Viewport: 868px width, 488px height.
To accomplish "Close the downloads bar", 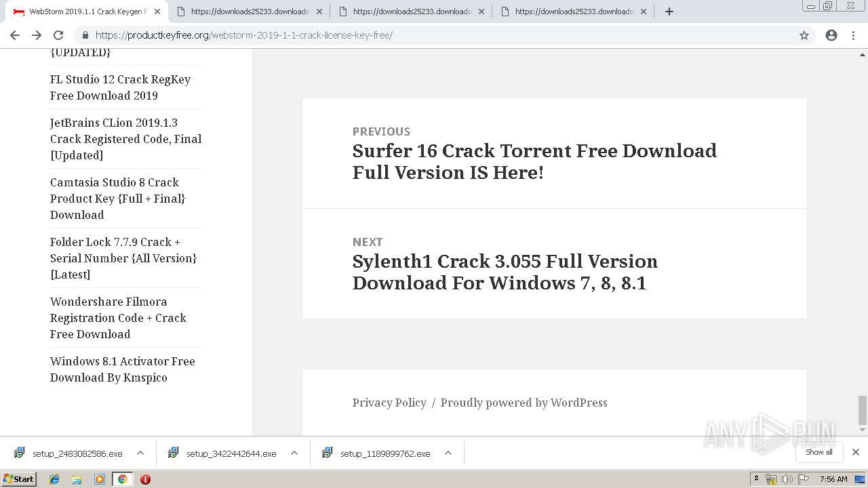I will click(856, 452).
